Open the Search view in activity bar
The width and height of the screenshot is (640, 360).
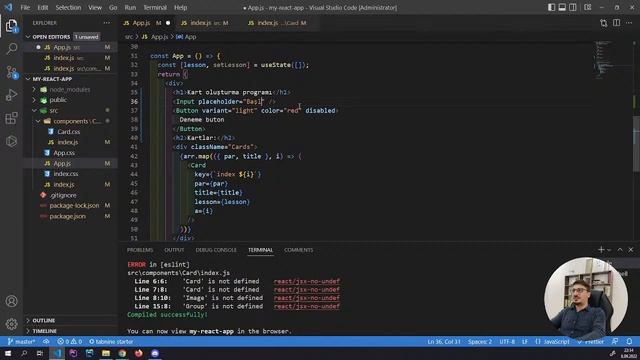point(11,49)
